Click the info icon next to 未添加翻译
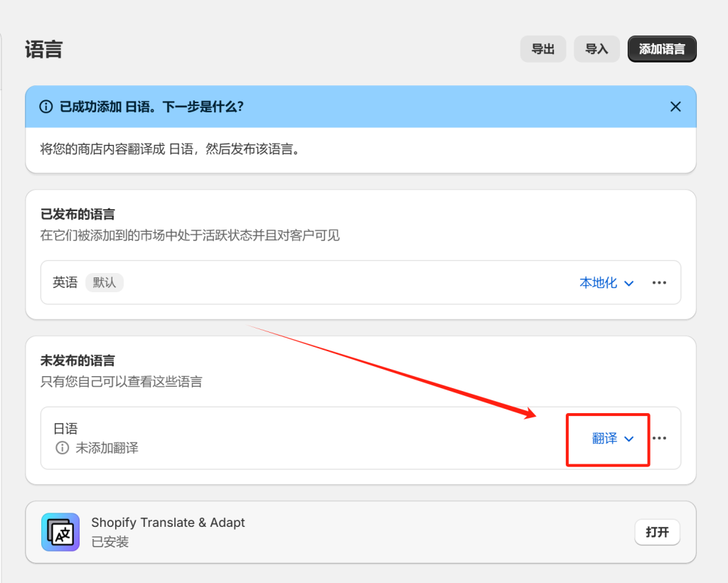This screenshot has height=583, width=728. tap(58, 447)
